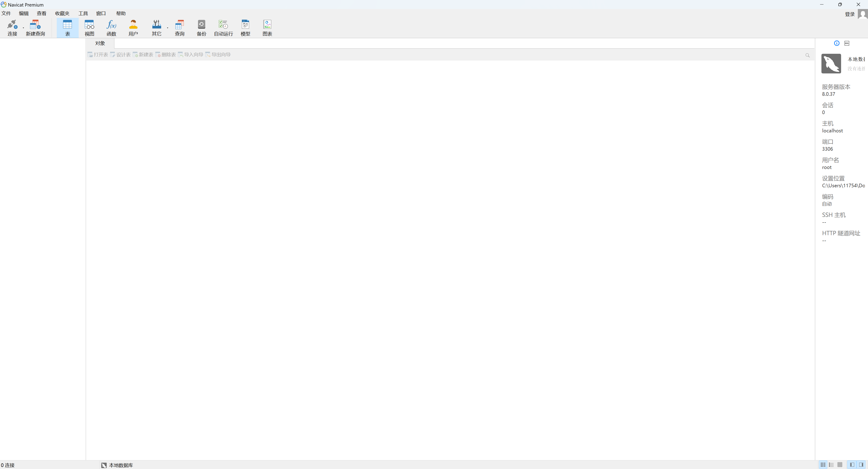
Task: Select the 图表 (Charts) toolbar icon
Action: pos(267,28)
